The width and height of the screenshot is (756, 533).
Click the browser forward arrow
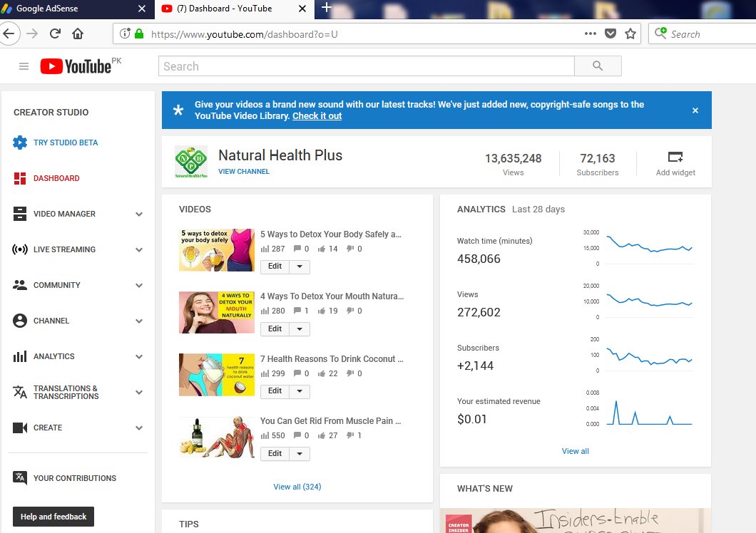32,33
